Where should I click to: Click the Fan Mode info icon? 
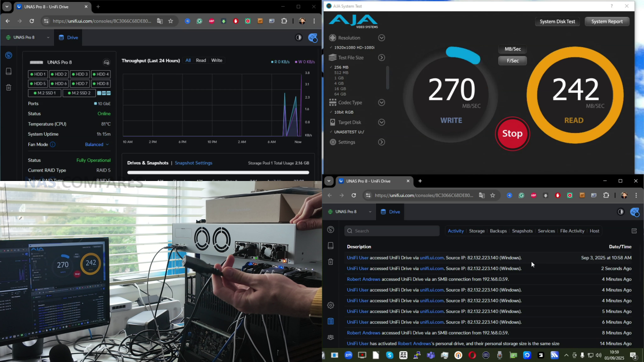click(53, 144)
